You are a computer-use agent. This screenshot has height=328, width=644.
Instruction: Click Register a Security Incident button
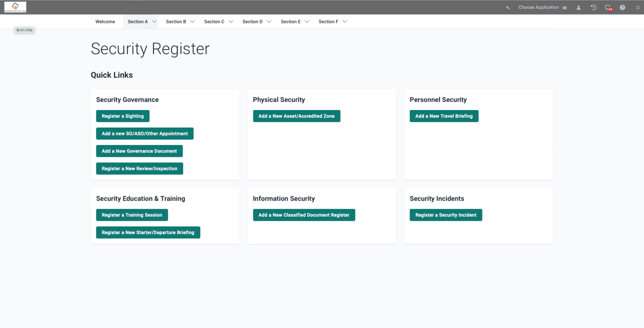pos(446,215)
